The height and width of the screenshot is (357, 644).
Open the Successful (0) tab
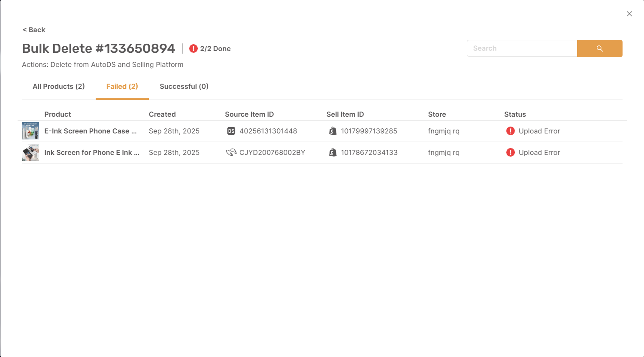click(x=184, y=87)
